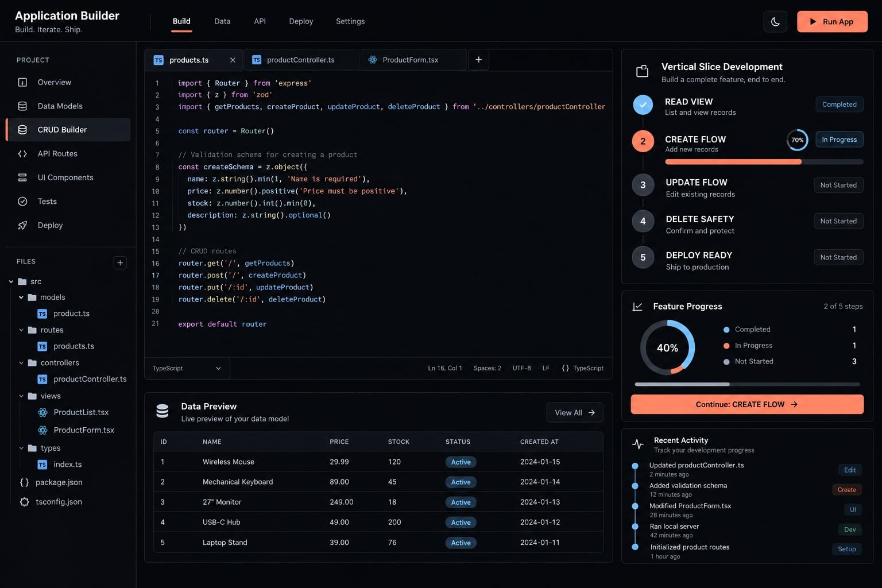The image size is (882, 588).
Task: Click the API Routes code-brackets icon
Action: click(x=22, y=154)
